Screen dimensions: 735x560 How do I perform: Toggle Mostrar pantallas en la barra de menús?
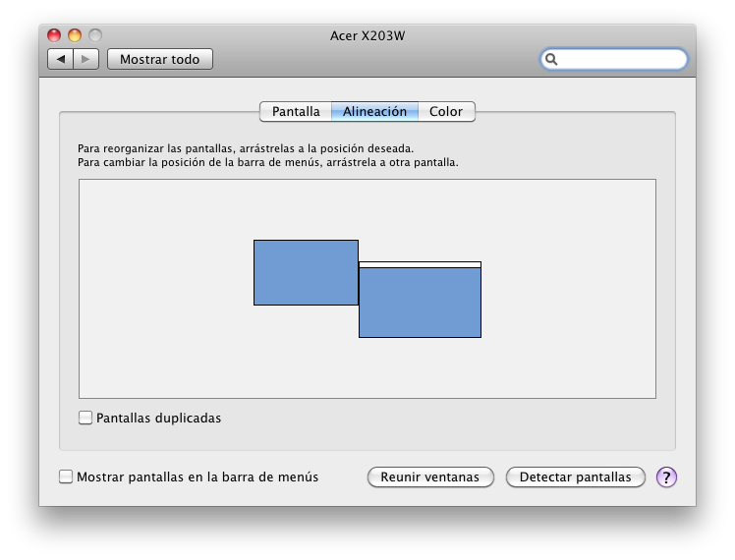point(66,476)
